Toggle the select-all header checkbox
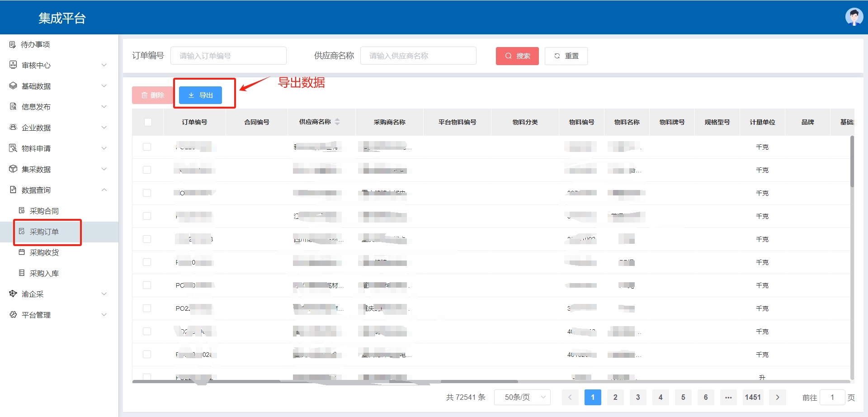 point(148,122)
